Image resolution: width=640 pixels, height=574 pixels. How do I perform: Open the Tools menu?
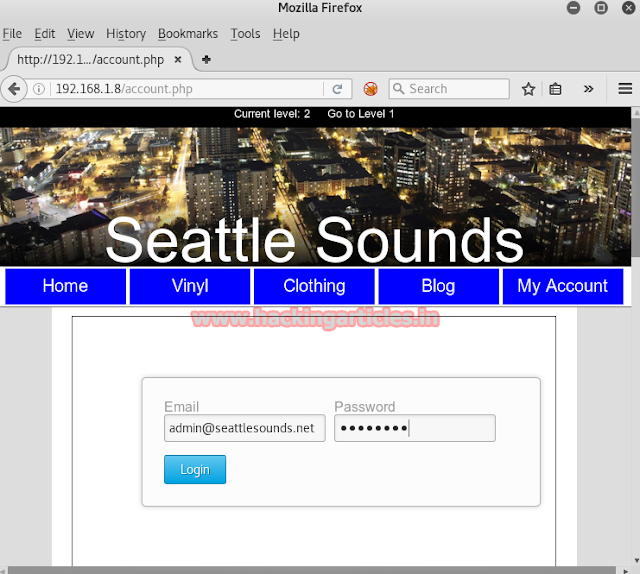click(x=245, y=33)
